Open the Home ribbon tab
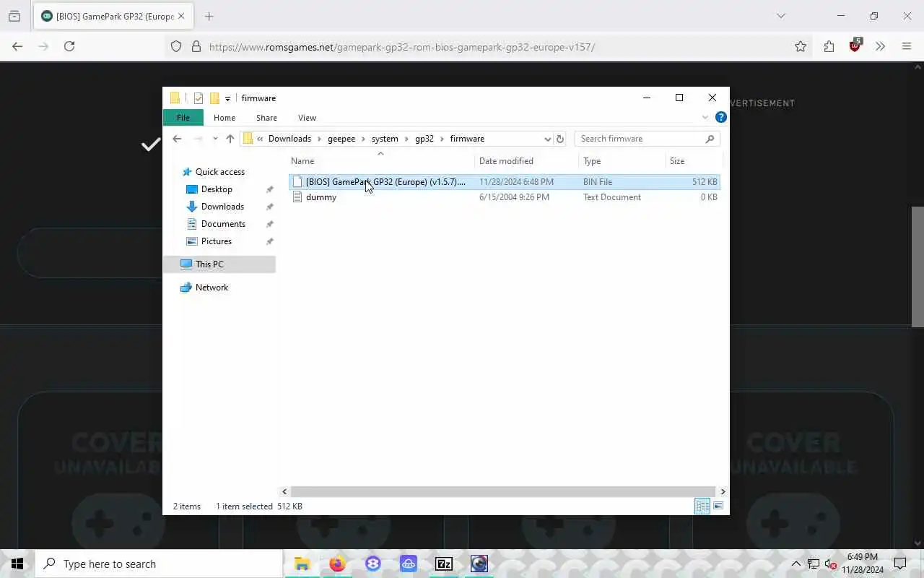 click(x=225, y=118)
